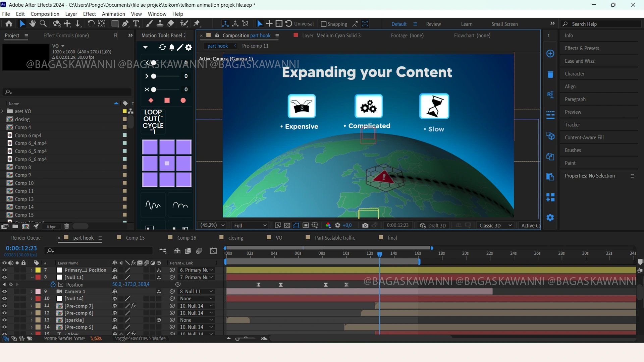Click the timeline zoom slider at bottom

(x=237, y=339)
